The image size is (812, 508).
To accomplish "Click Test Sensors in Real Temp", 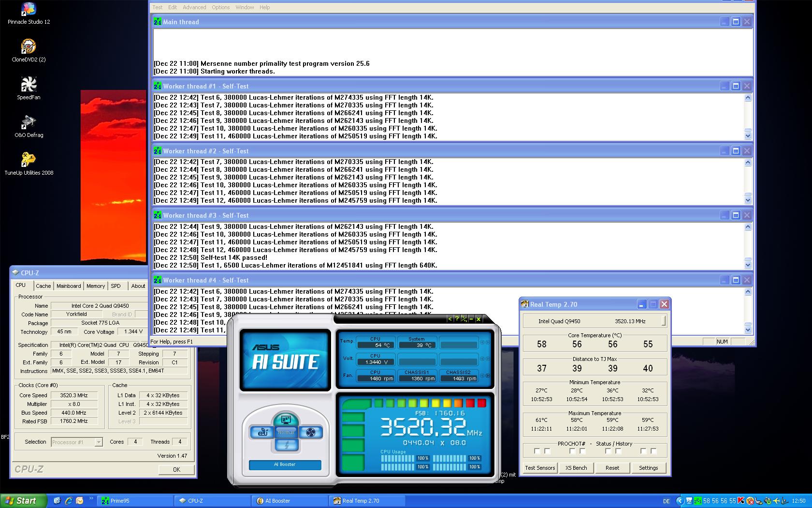I will [x=540, y=468].
